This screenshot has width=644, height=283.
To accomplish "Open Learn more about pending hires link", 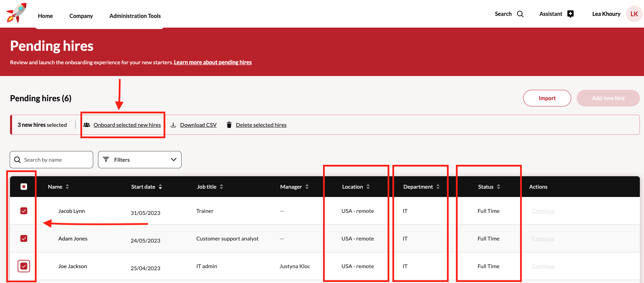I will tap(213, 63).
